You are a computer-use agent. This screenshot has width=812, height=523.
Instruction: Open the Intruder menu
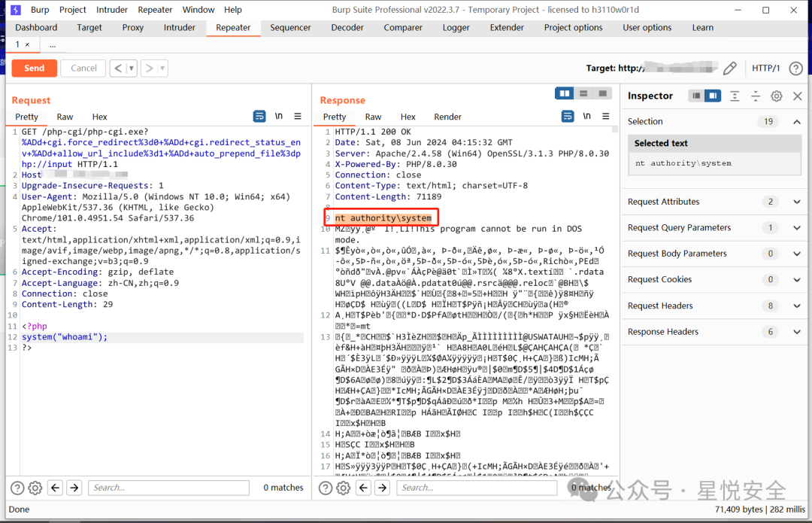112,10
